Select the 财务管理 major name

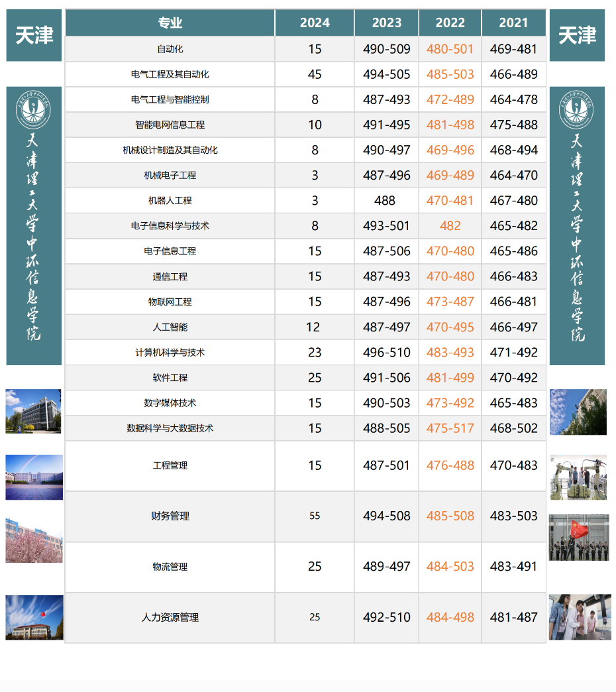[x=170, y=516]
